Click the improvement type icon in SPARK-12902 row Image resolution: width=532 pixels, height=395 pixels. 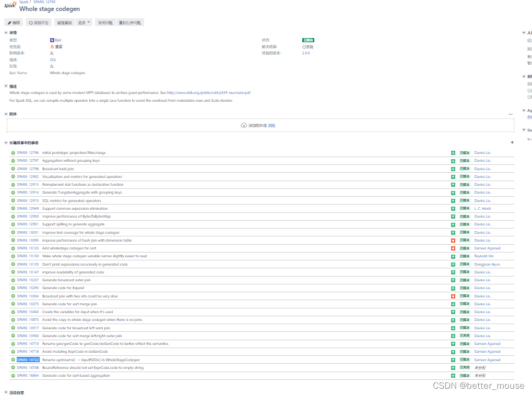(453, 177)
